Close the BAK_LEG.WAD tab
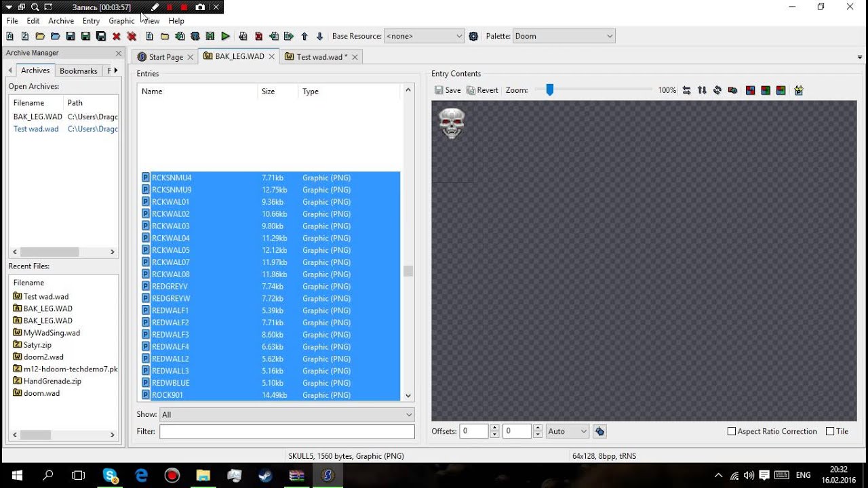The height and width of the screenshot is (488, 868). click(x=272, y=57)
